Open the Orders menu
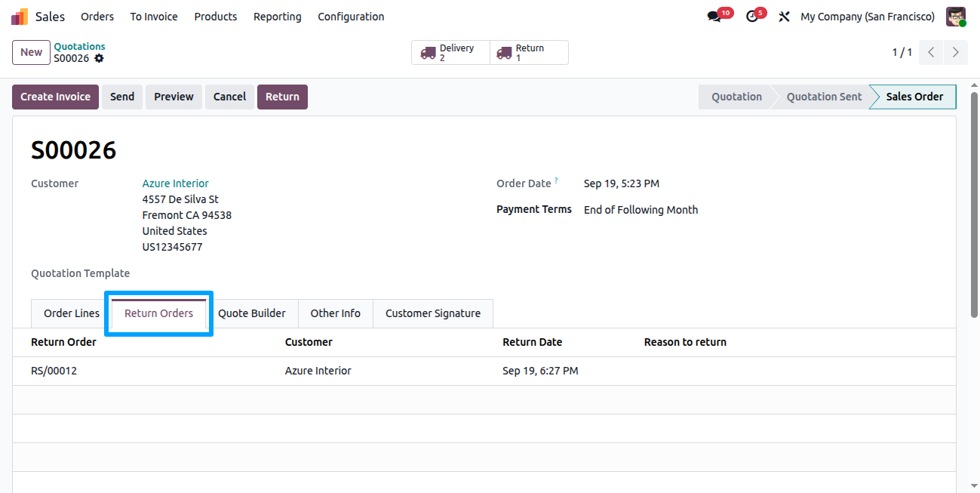Viewport: 980px width, 493px height. (97, 17)
